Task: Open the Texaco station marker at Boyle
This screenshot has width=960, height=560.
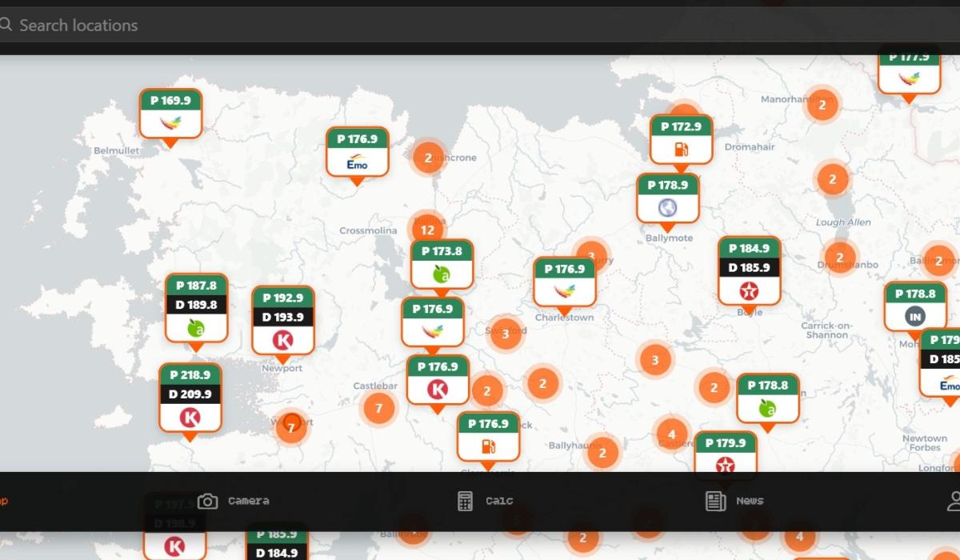Action: [x=750, y=269]
